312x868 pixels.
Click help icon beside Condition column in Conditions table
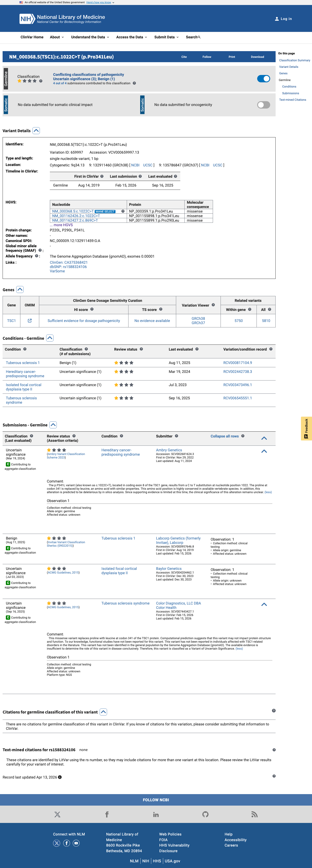pos(25,349)
